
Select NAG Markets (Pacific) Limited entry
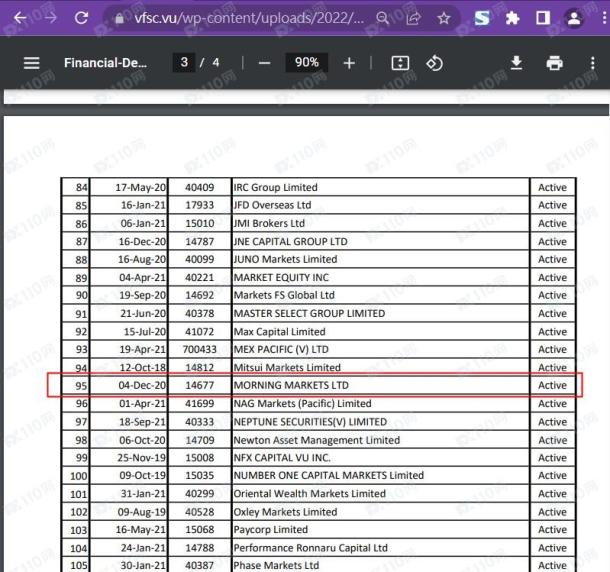pos(302,404)
